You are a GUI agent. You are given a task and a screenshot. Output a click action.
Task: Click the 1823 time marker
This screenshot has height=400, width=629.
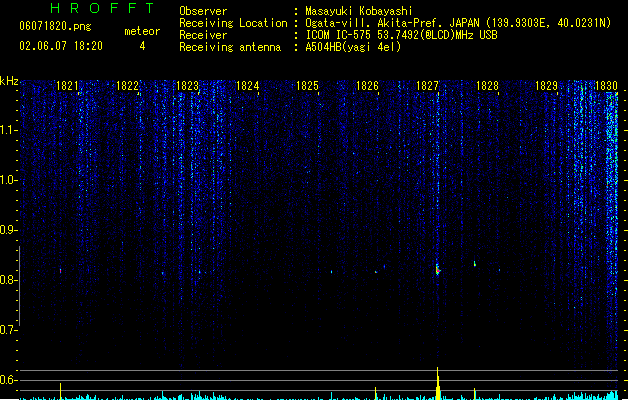click(187, 86)
